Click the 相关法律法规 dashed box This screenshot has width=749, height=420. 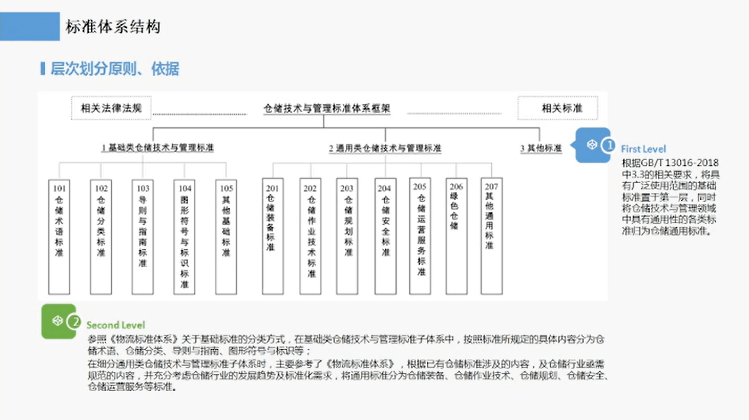(111, 108)
